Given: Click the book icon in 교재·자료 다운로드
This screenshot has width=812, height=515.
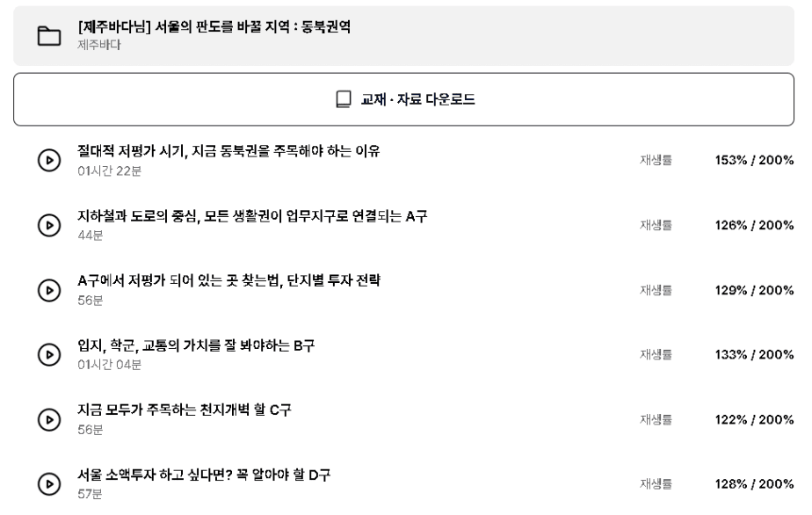Looking at the screenshot, I should 344,99.
